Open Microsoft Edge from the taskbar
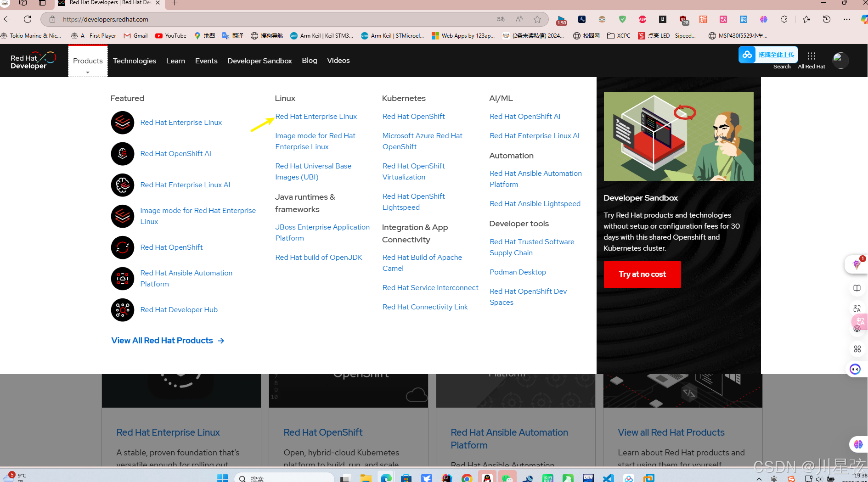This screenshot has width=868, height=482. (386, 478)
